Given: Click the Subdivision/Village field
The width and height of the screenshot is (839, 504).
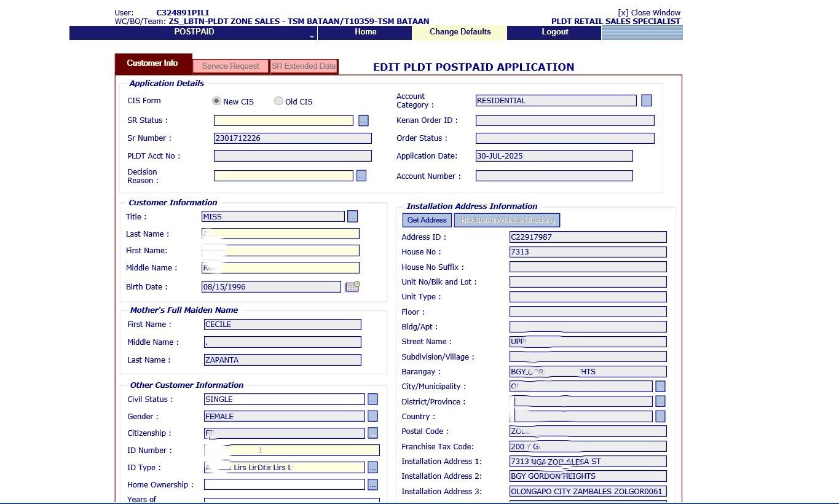Looking at the screenshot, I should tap(588, 357).
